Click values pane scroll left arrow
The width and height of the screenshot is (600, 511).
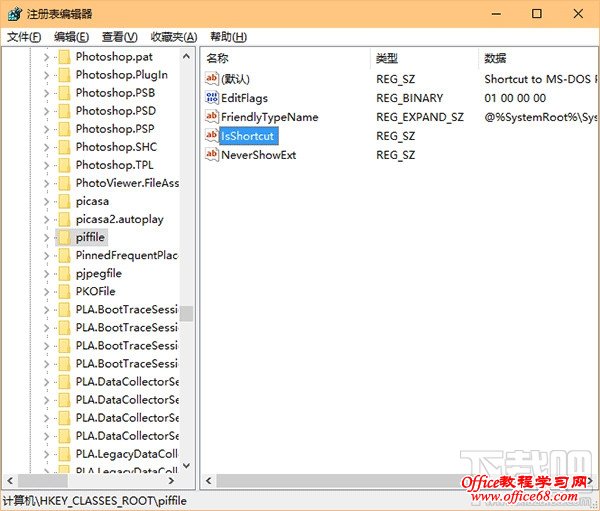(209, 480)
